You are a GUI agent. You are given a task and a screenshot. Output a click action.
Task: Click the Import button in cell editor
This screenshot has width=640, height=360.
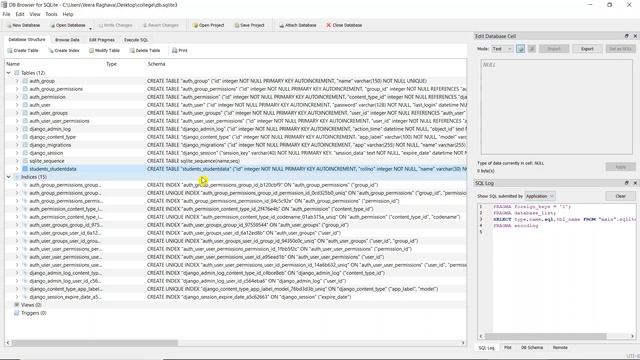tap(554, 49)
